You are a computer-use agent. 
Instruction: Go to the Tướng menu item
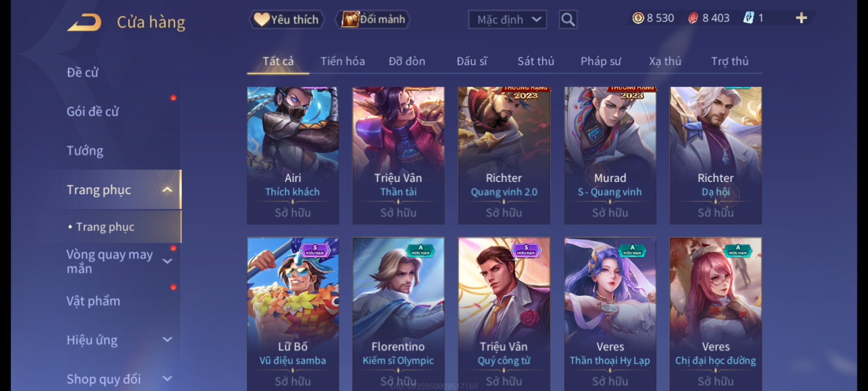(x=85, y=151)
